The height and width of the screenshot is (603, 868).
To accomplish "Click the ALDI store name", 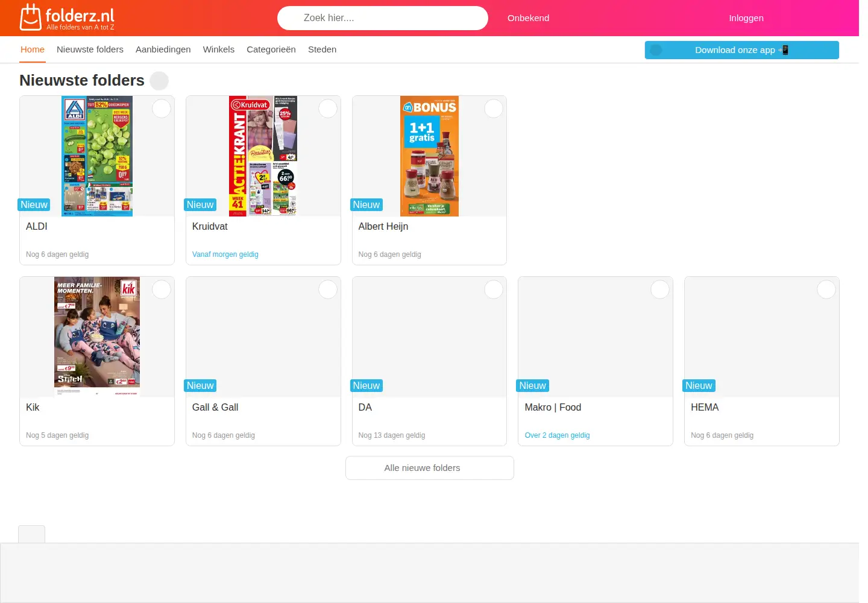I will pyautogui.click(x=37, y=226).
